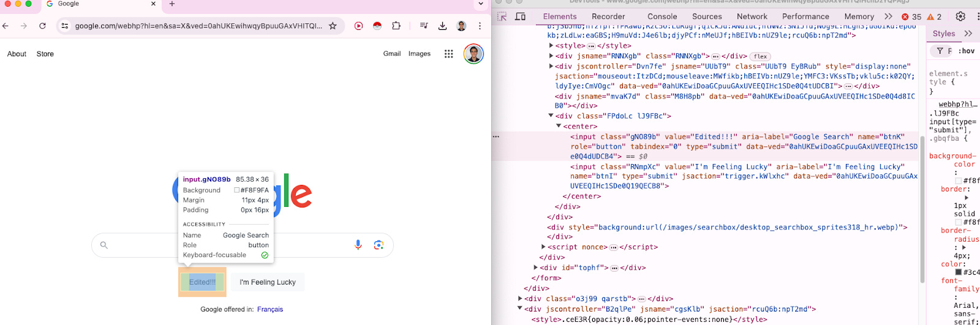Click the red error count 35
This screenshot has width=980, height=325.
click(x=911, y=17)
